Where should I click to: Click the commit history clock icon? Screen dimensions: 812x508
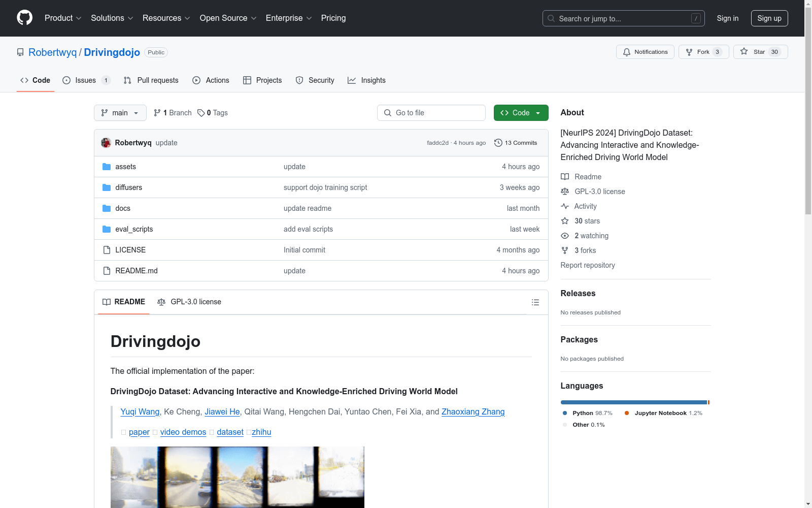click(x=498, y=143)
